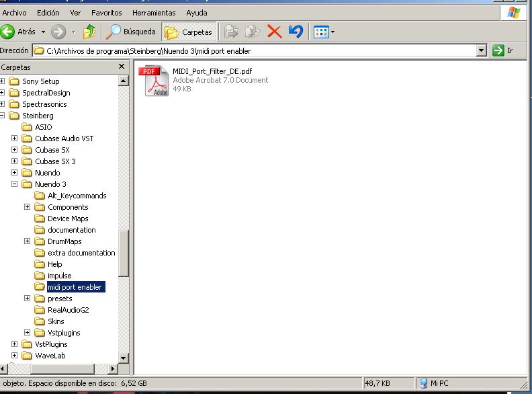
Task: Click folder tree scroll up arrow
Action: pos(123,81)
